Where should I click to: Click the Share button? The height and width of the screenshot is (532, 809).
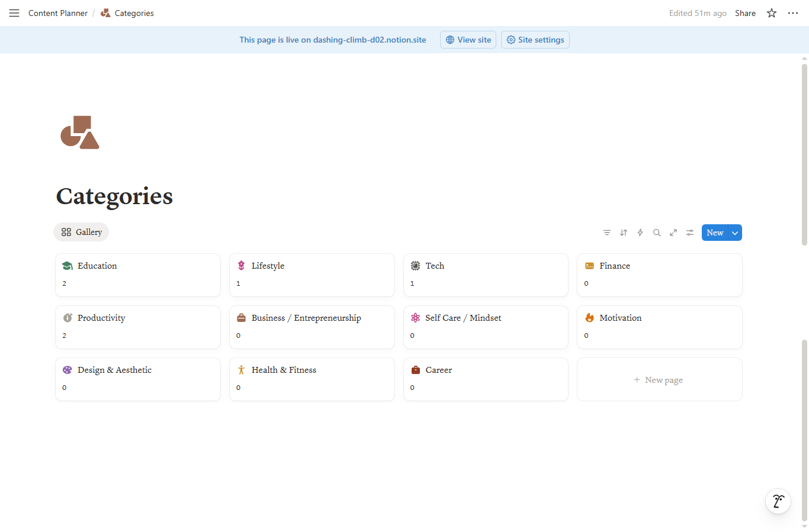pos(745,13)
